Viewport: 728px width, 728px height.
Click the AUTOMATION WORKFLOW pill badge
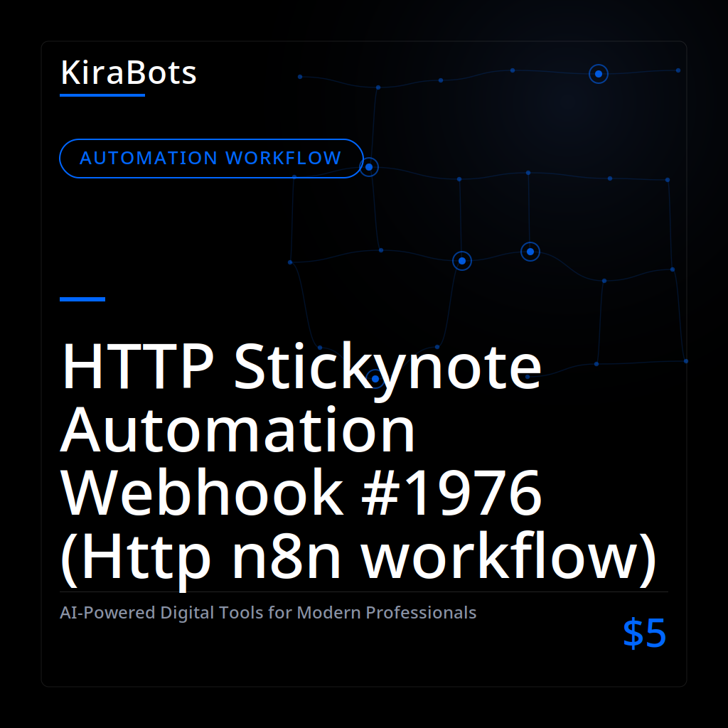click(x=211, y=159)
